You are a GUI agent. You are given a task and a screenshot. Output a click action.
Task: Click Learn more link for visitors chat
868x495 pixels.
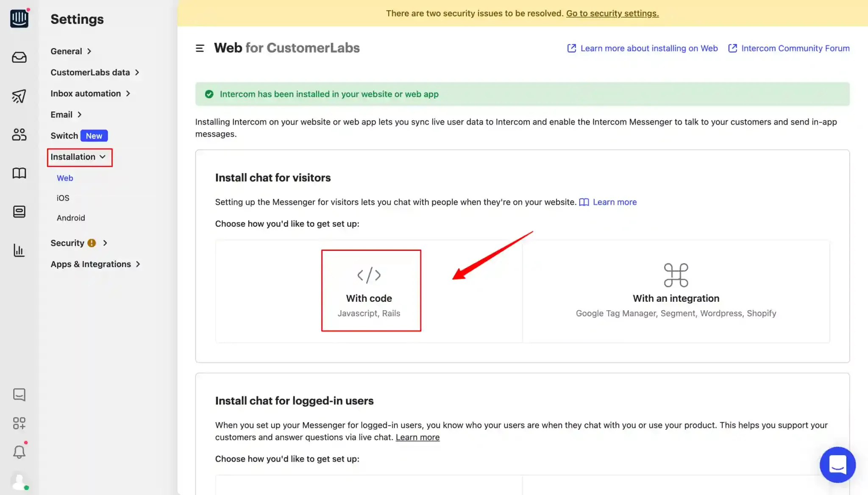615,202
